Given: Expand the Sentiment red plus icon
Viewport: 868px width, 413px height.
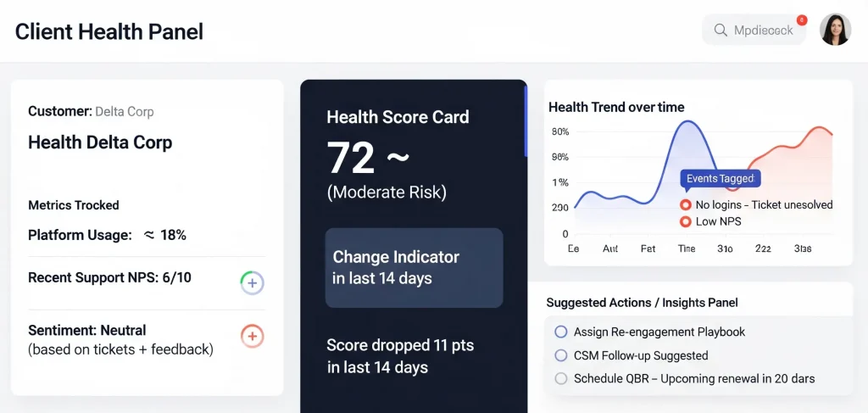Looking at the screenshot, I should coord(252,336).
